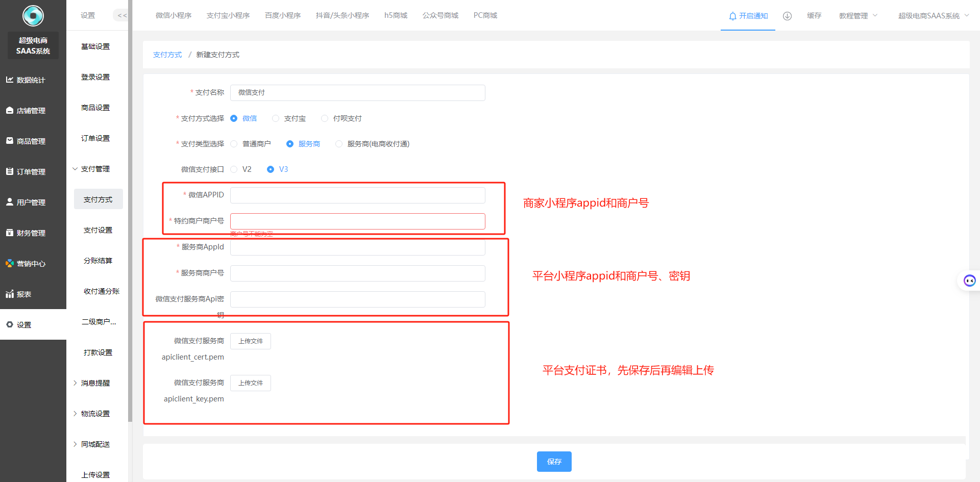This screenshot has height=482, width=980.
Task: Click the 数据统计 chart icon in sidebar
Action: click(10, 80)
